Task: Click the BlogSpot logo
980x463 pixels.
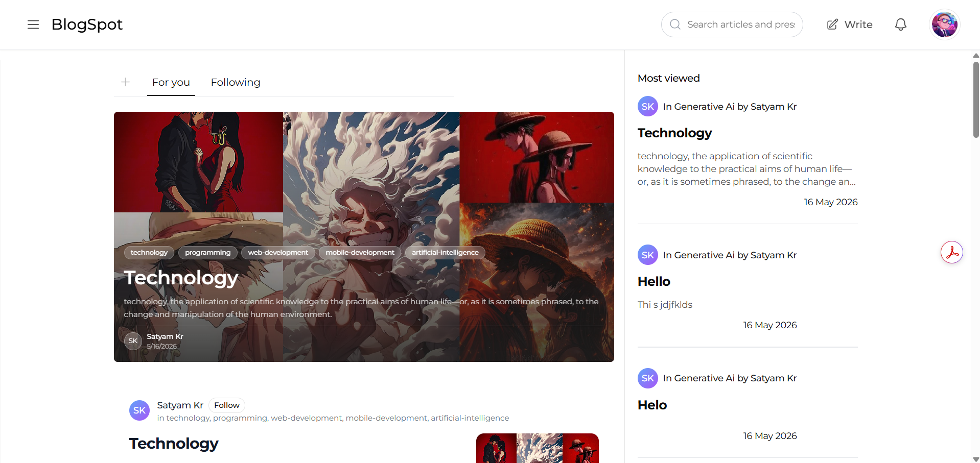Action: (87, 25)
